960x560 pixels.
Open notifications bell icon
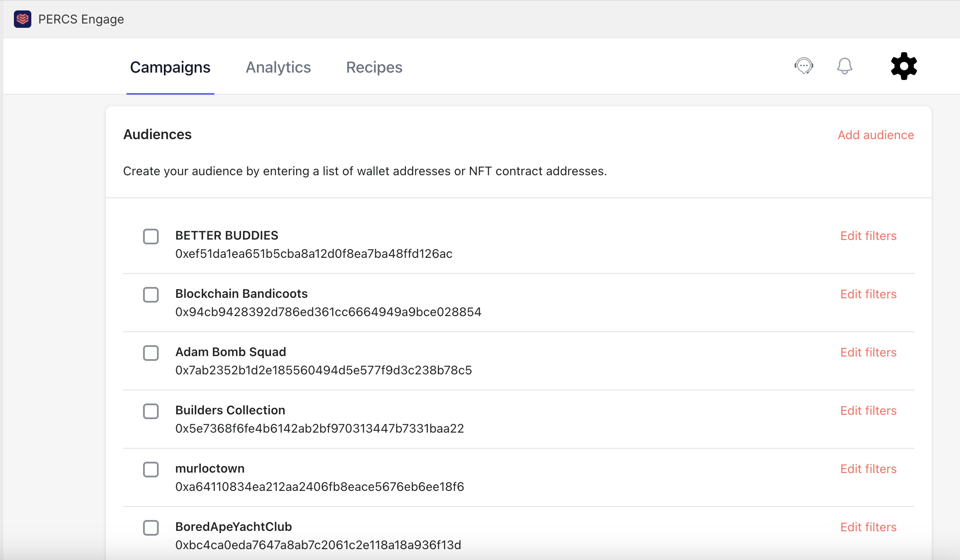pyautogui.click(x=844, y=66)
